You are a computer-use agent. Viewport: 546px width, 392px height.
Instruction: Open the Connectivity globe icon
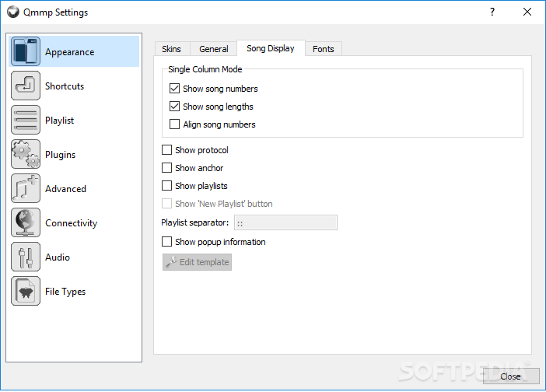[26, 222]
